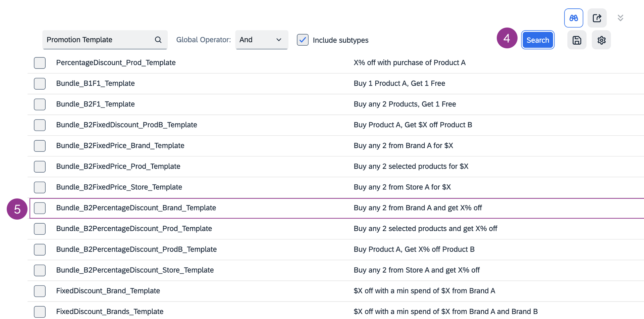Open the Bundle_B2F1_Template entry
The height and width of the screenshot is (319, 644).
(x=95, y=104)
